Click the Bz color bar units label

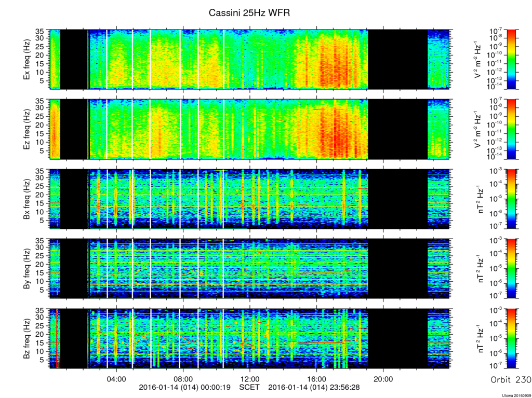pos(481,339)
